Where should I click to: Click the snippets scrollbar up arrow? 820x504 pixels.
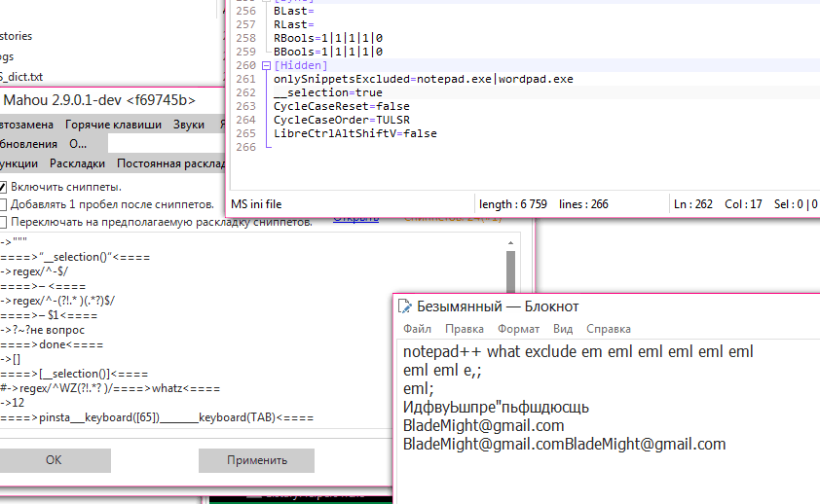(x=510, y=243)
